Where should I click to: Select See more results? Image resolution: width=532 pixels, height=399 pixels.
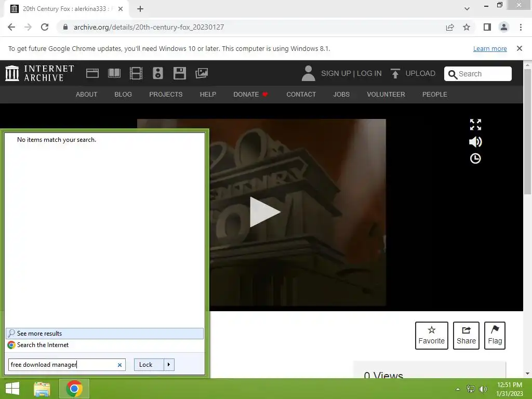point(104,334)
